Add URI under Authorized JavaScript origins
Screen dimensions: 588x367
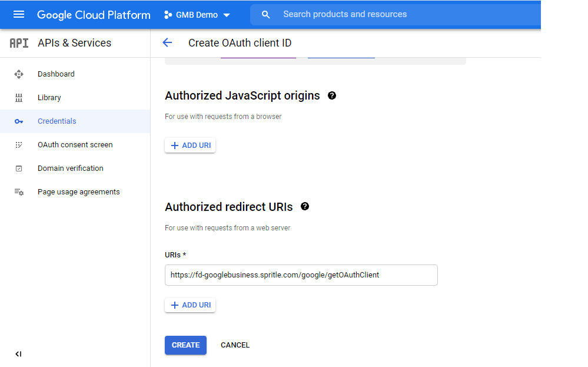pyautogui.click(x=190, y=146)
